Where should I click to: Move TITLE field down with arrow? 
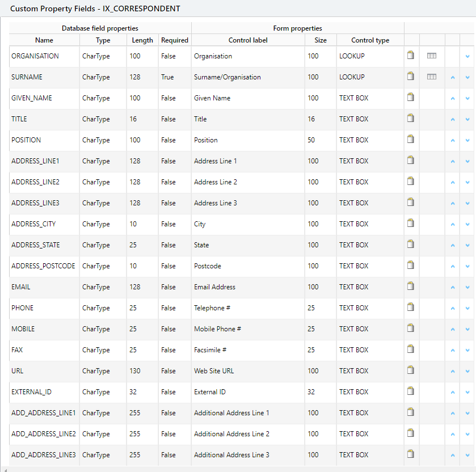(x=467, y=119)
